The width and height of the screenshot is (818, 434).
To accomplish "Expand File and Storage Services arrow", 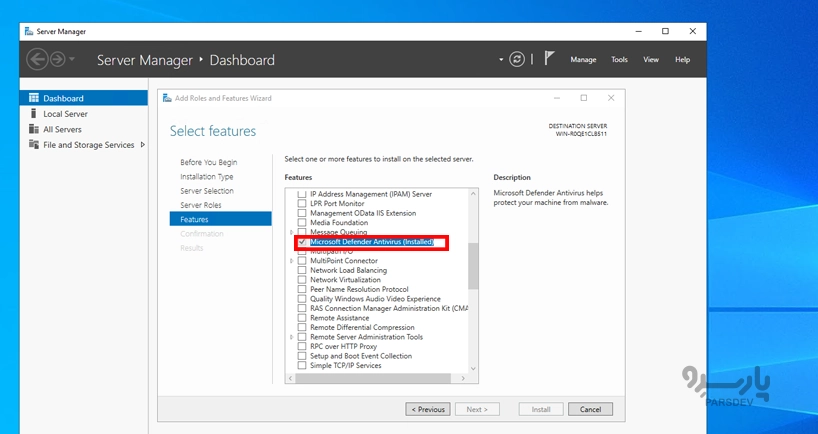I will point(142,145).
